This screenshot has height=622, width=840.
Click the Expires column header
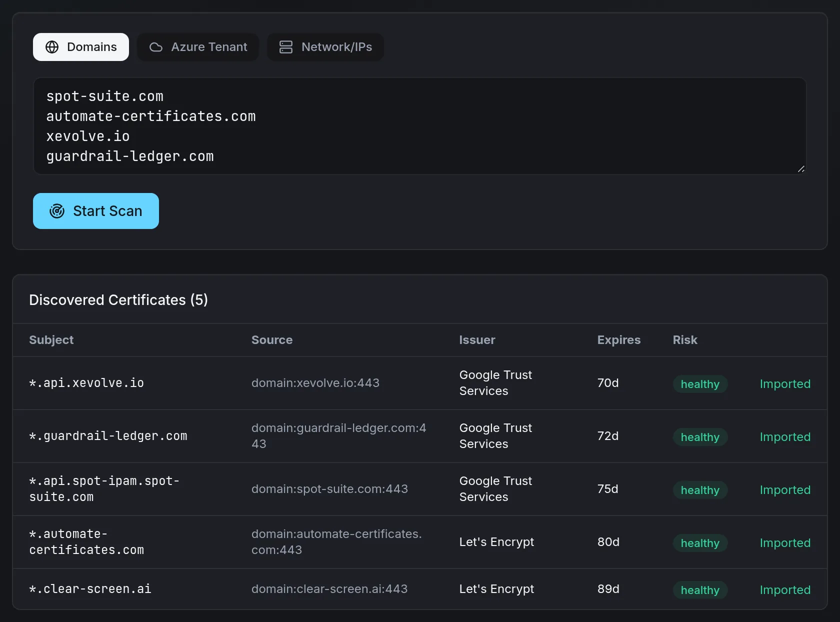(x=619, y=340)
